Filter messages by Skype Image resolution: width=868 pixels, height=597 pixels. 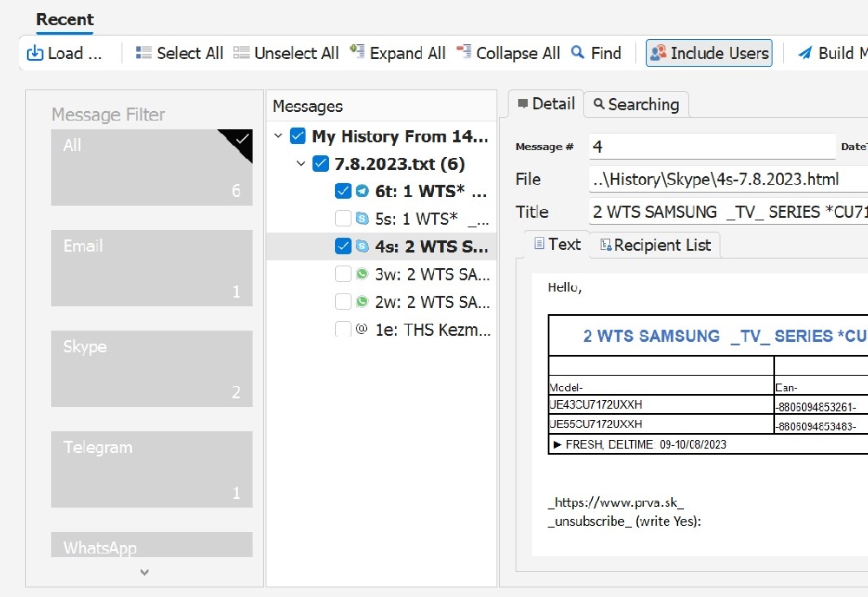click(x=152, y=369)
